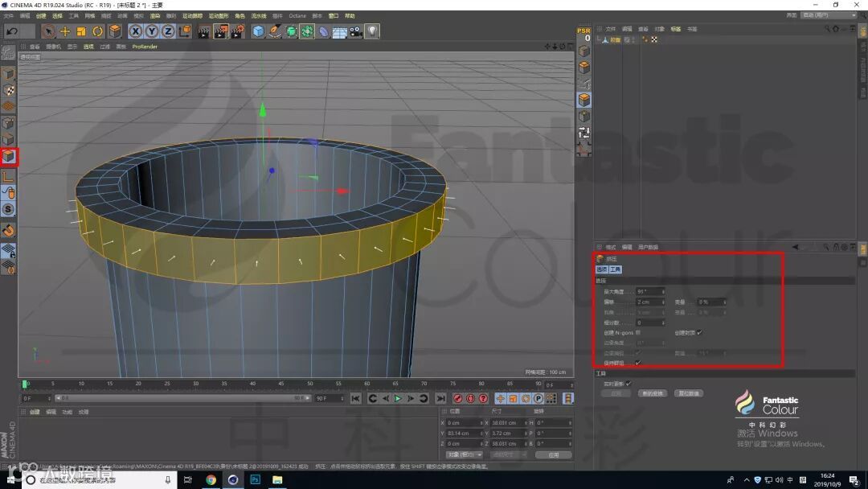Select the Move tool in top toolbar
The height and width of the screenshot is (489, 868).
65,31
